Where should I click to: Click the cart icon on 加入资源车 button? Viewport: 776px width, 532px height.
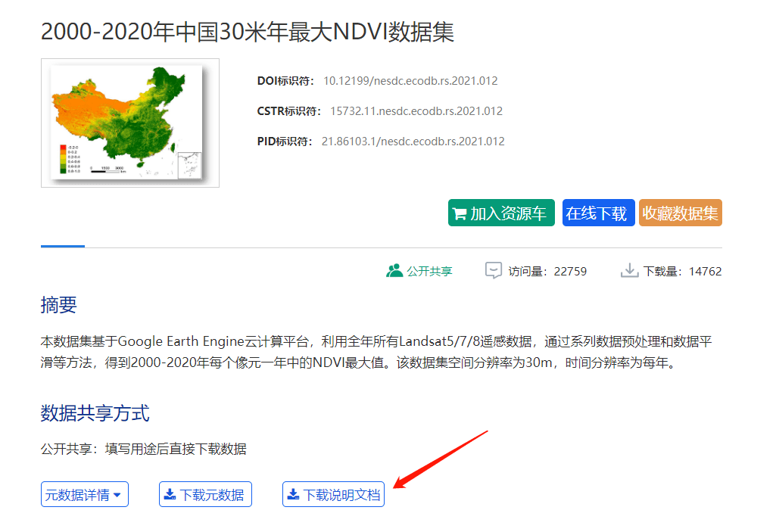tap(460, 213)
